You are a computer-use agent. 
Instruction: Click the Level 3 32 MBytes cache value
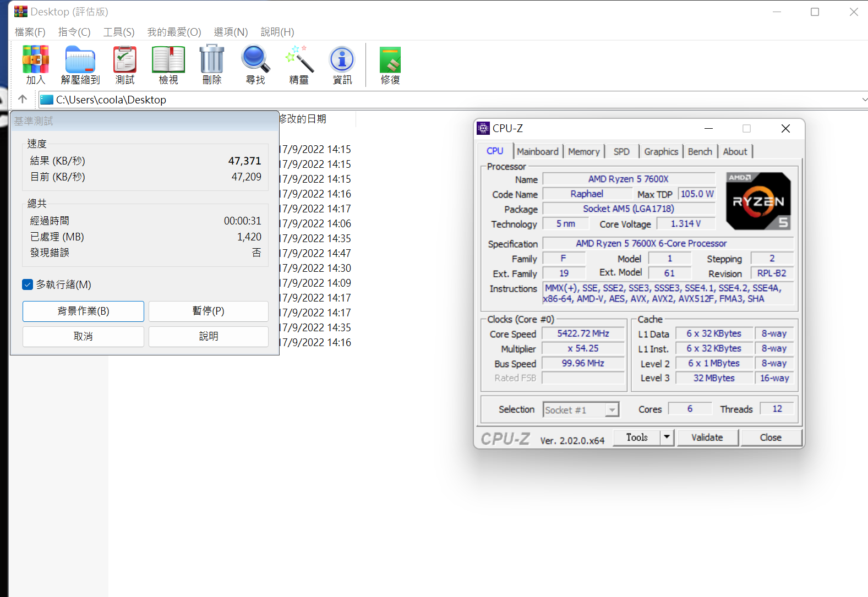[x=714, y=378]
